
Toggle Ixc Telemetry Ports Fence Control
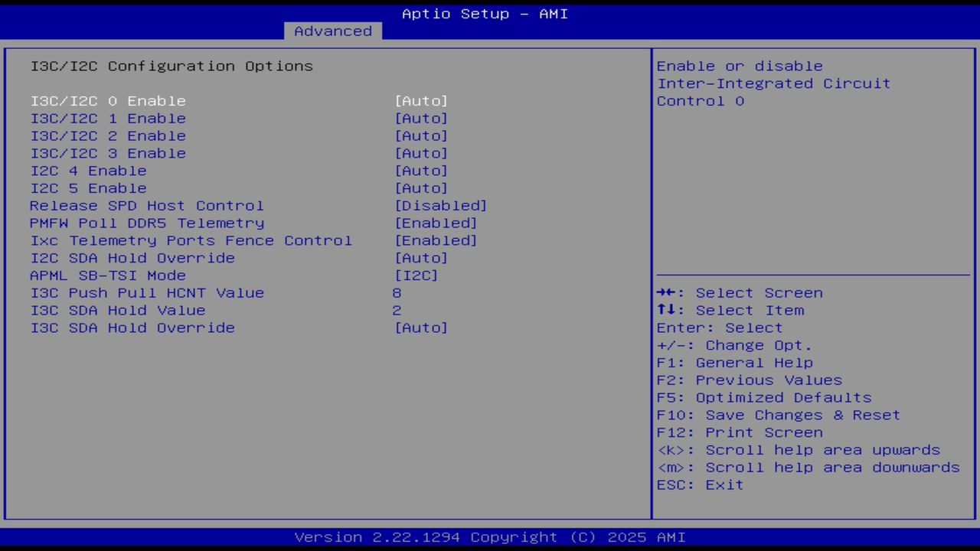coord(191,240)
